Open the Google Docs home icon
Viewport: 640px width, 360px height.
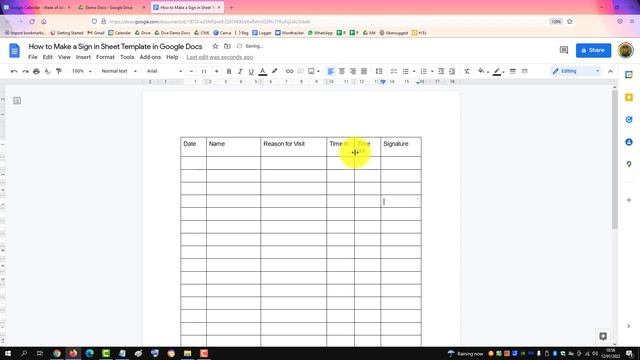coord(14,51)
